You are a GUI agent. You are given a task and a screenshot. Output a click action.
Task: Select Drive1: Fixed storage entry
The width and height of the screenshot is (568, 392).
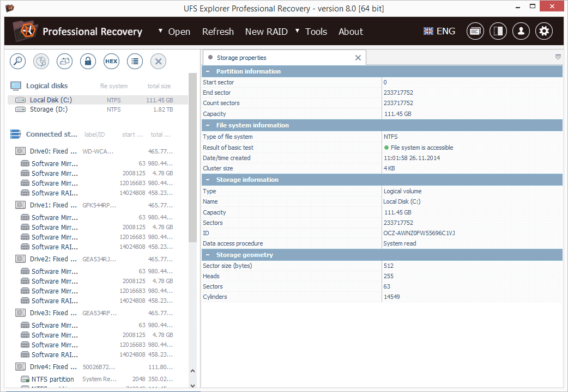tap(98, 205)
